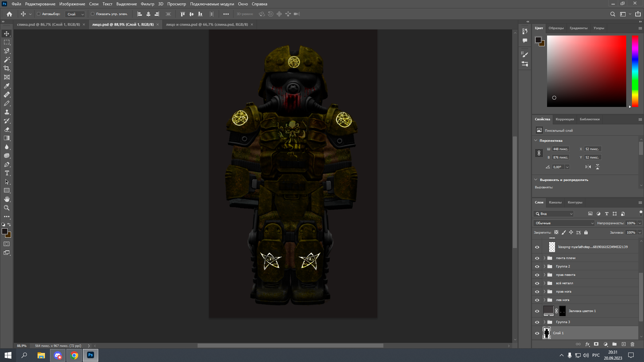Viewport: 644px width, 362px height.
Task: Open the Слой autoselect dropdown
Action: 75,14
